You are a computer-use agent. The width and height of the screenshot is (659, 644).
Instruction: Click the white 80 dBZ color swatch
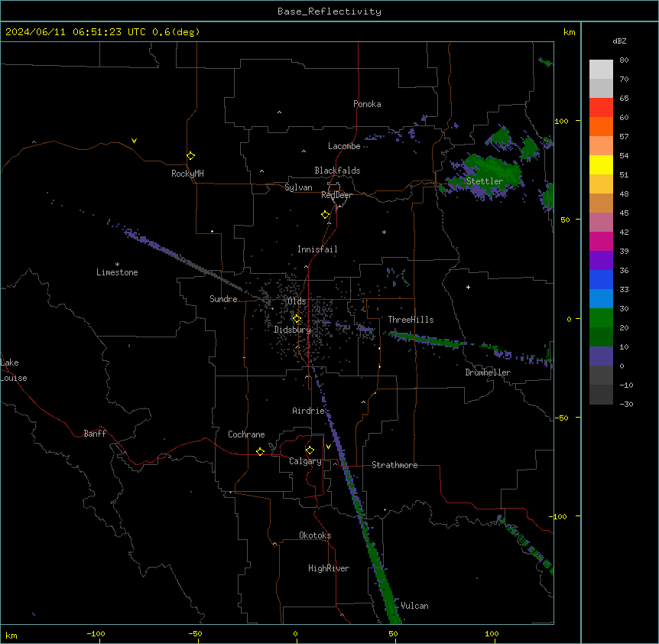coord(601,69)
